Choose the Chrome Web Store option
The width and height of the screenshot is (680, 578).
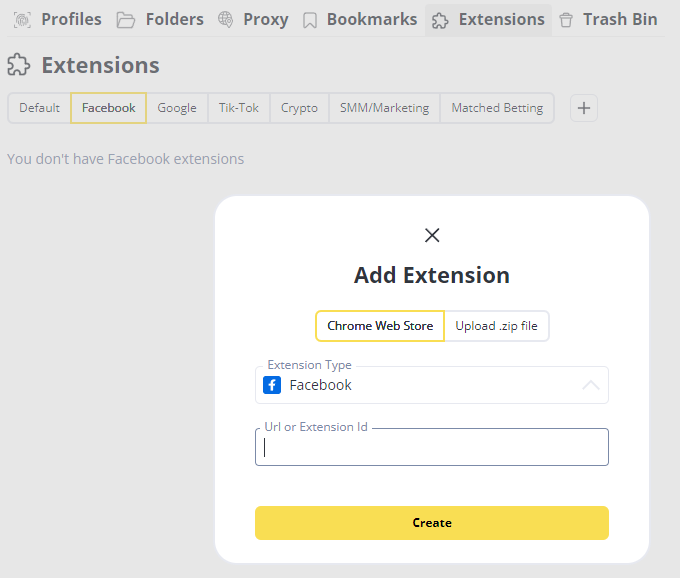point(380,326)
